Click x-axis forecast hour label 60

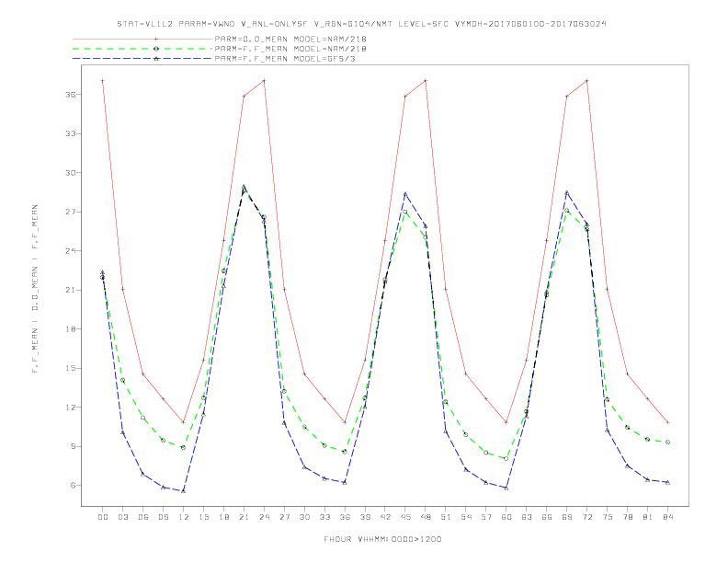click(x=506, y=517)
